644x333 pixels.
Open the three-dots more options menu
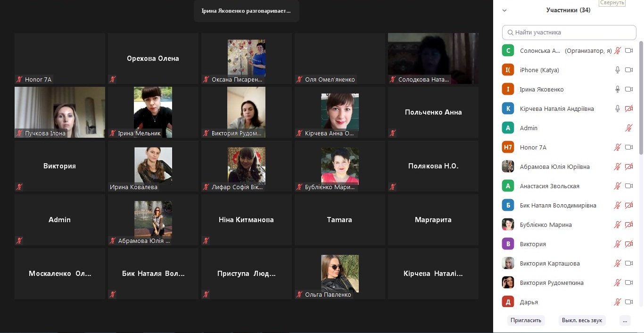click(x=625, y=320)
